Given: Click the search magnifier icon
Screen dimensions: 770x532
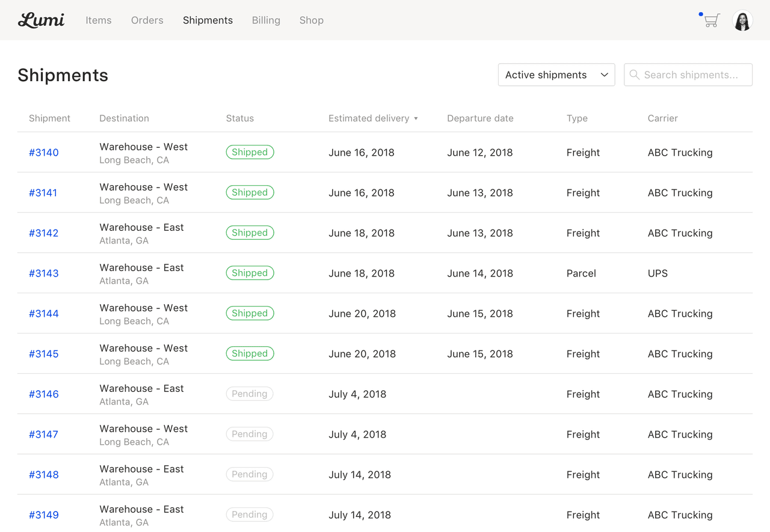Looking at the screenshot, I should (x=634, y=75).
